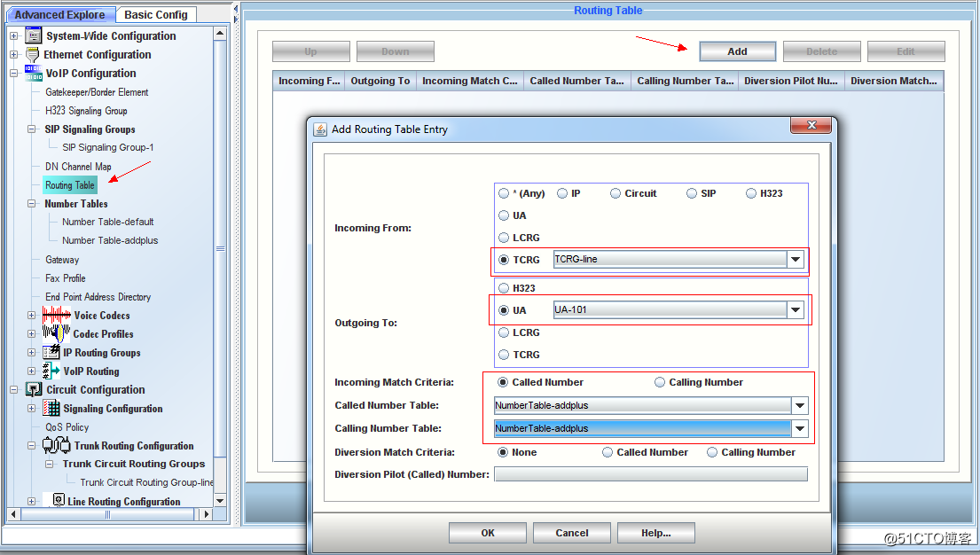The width and height of the screenshot is (980, 555).
Task: Open the Calling Number Table dropdown
Action: (x=799, y=428)
